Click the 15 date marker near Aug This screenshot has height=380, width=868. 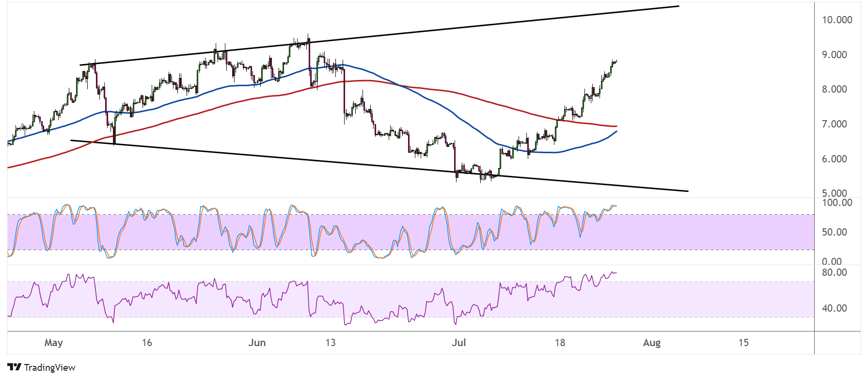pyautogui.click(x=743, y=343)
